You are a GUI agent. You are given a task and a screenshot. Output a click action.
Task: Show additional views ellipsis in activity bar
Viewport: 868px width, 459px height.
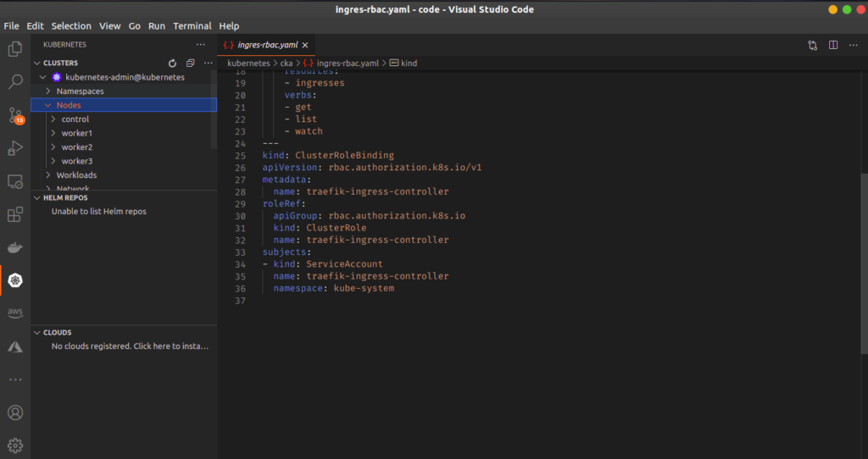tap(15, 380)
